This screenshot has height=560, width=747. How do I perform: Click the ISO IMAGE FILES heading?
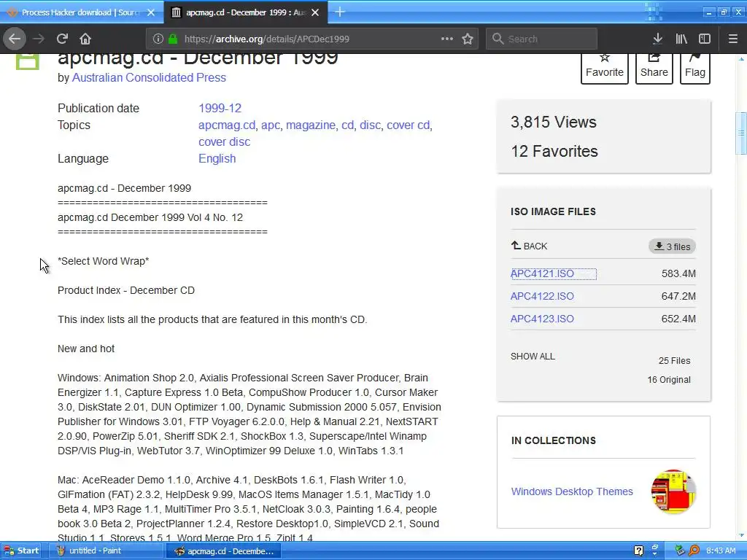click(x=553, y=211)
